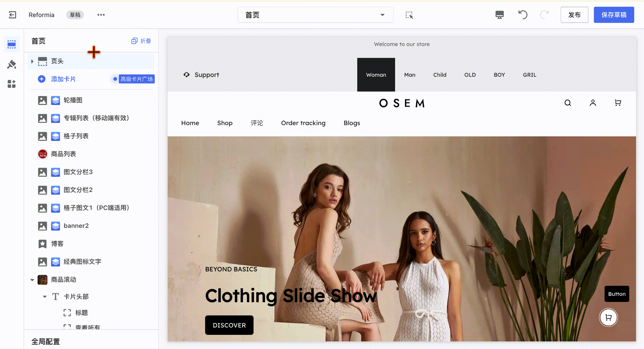Viewport: 644px width, 349px height.
Task: Switch to desktop preview device icon
Action: click(x=499, y=15)
